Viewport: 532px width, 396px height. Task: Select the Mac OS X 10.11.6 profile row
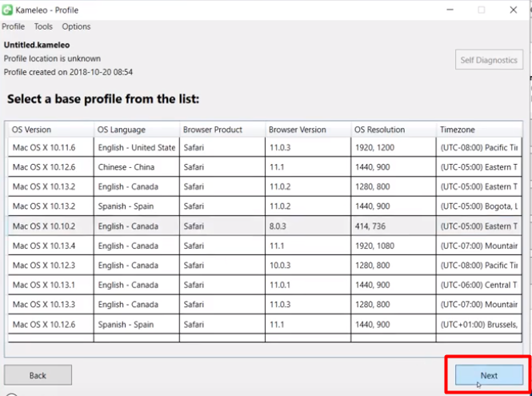coord(265,147)
